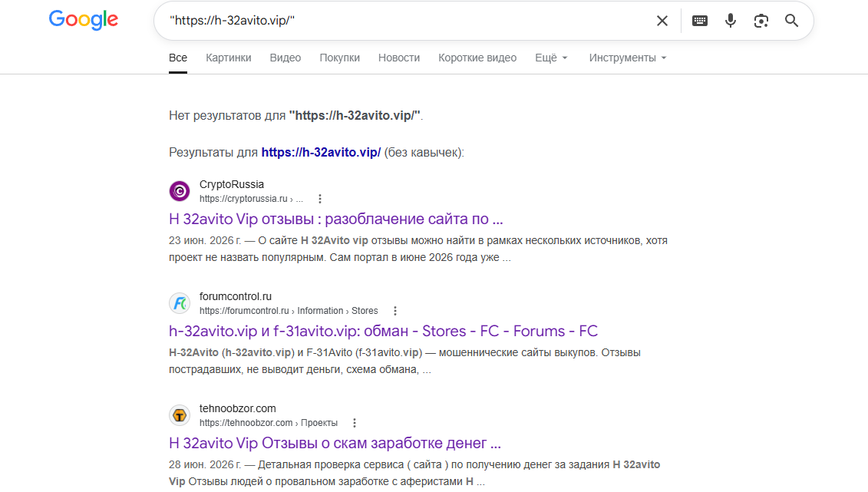868x492 pixels.
Task: Open three-dot menu for forumcontrol.ru result
Action: (395, 311)
